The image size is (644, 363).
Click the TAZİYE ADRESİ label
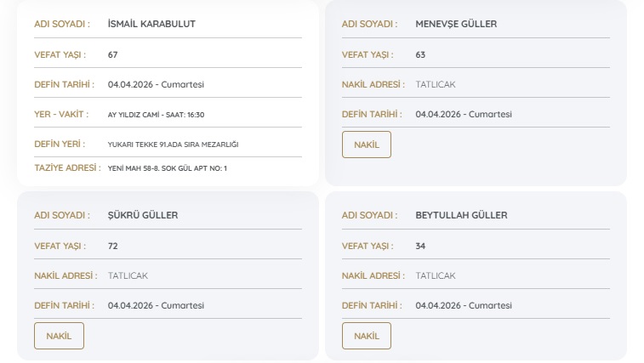point(67,168)
